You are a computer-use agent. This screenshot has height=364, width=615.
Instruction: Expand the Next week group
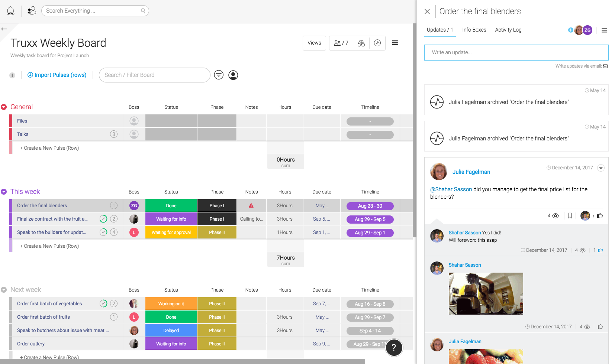[4, 290]
